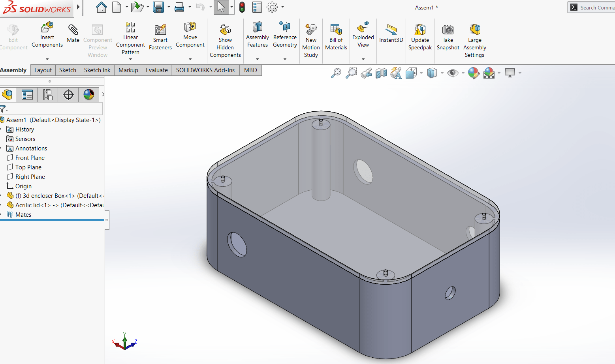Click Edit Appearance color ball
615x364 pixels.
click(474, 73)
